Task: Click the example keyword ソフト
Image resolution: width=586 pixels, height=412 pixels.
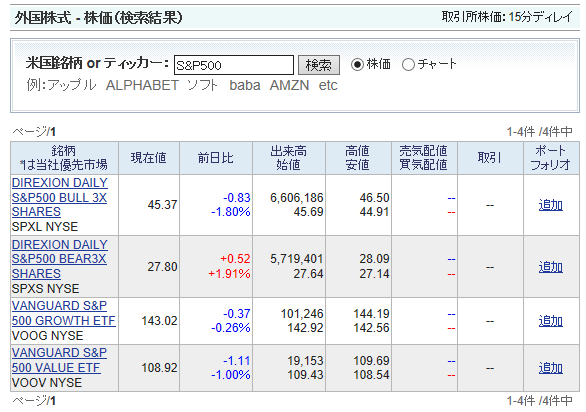Action: [202, 85]
